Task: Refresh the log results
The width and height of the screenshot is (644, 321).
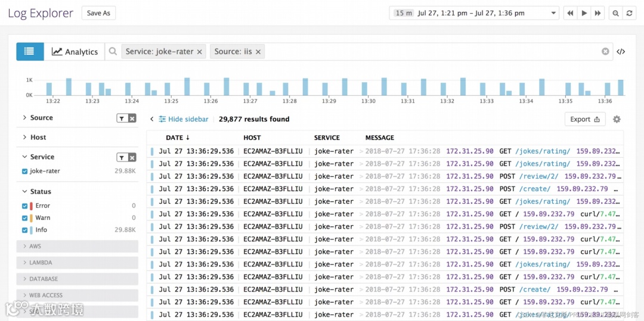Action: point(629,13)
